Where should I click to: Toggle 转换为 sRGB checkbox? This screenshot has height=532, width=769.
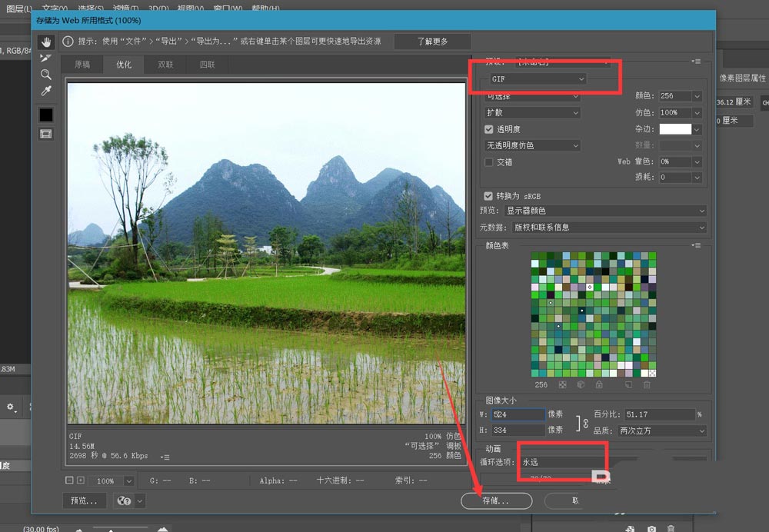pos(488,195)
